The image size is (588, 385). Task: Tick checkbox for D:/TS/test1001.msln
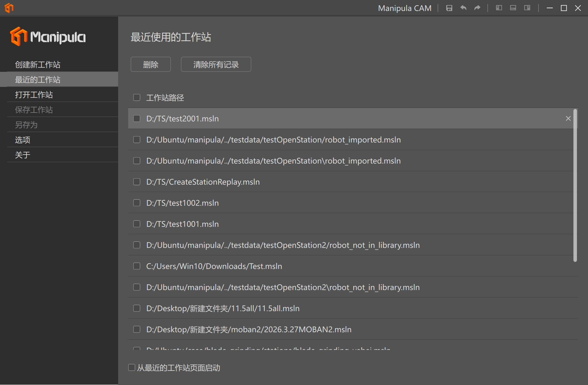(137, 224)
